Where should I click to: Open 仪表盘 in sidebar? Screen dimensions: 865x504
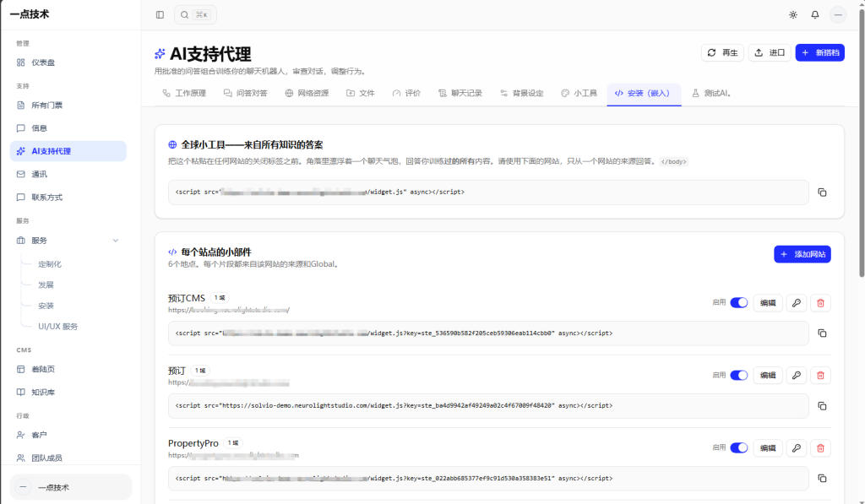point(68,62)
